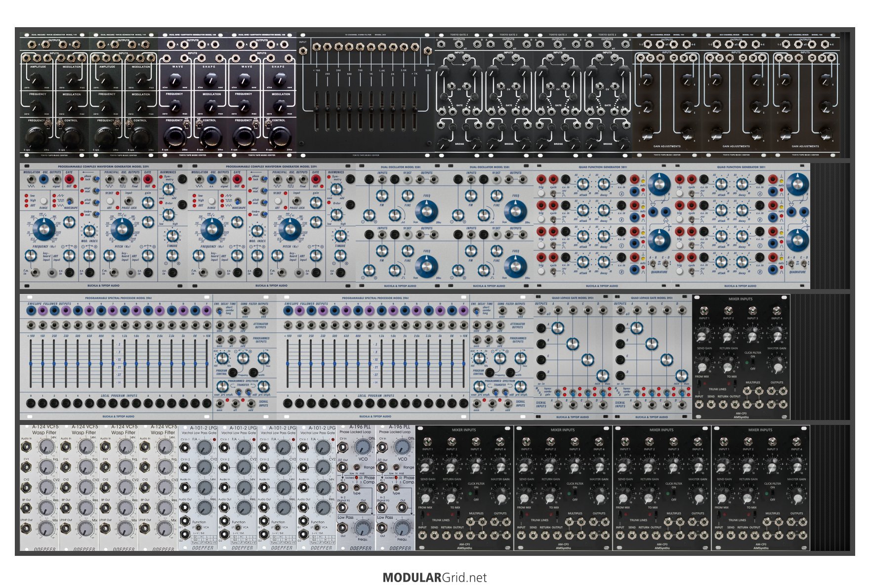
Task: Turn the large Pitch (Hz) knob on leftmost 259t
Action: coord(122,229)
